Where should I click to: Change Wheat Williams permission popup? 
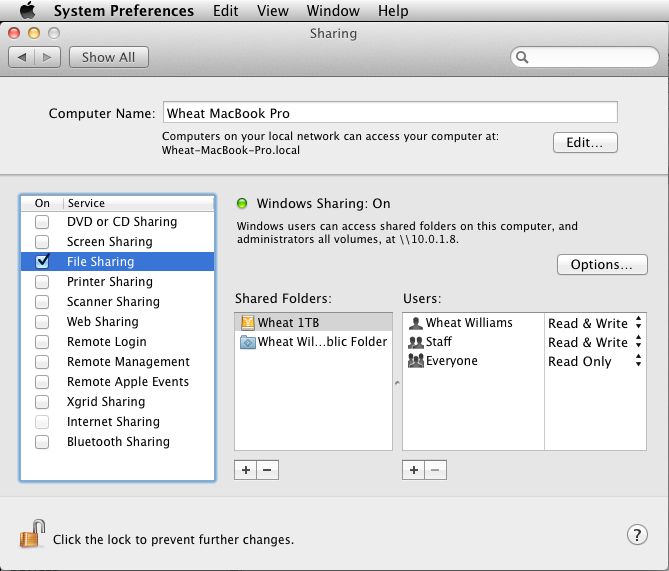595,323
